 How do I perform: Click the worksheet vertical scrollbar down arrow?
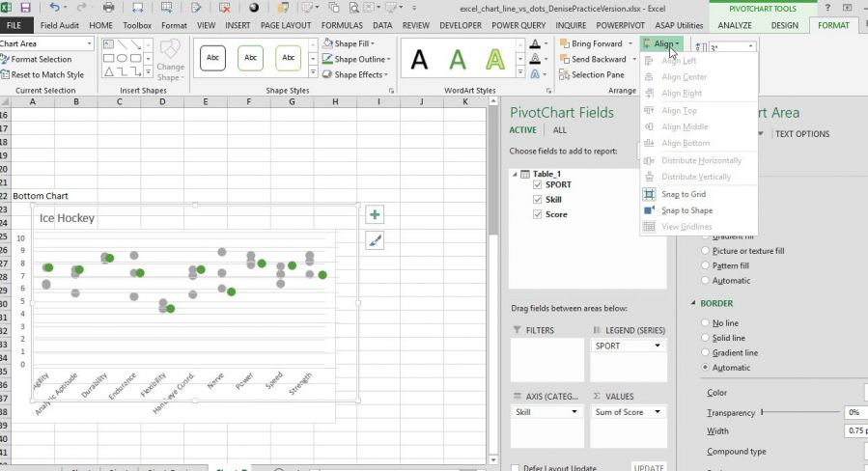pyautogui.click(x=493, y=460)
